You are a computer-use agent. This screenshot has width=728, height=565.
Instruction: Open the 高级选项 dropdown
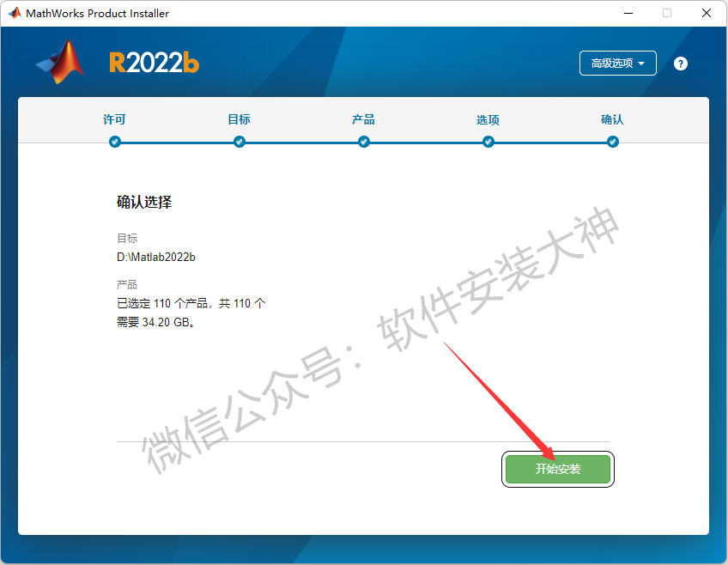click(x=617, y=64)
